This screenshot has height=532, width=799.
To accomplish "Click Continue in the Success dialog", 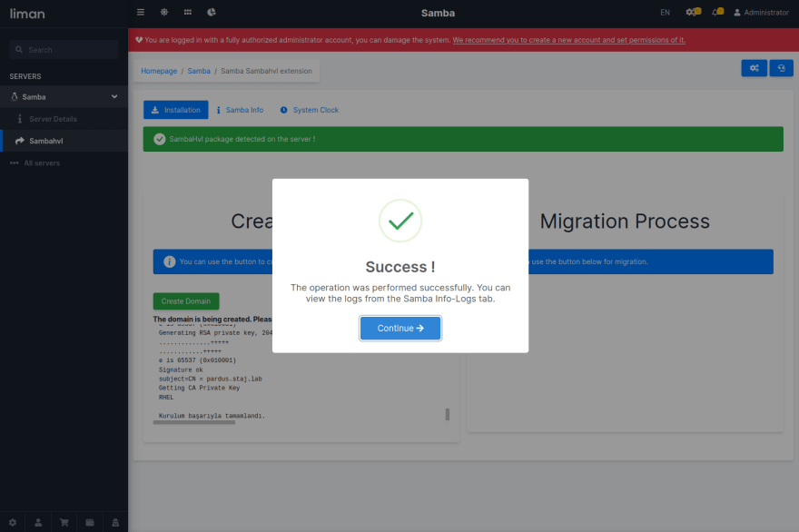I will click(x=400, y=329).
